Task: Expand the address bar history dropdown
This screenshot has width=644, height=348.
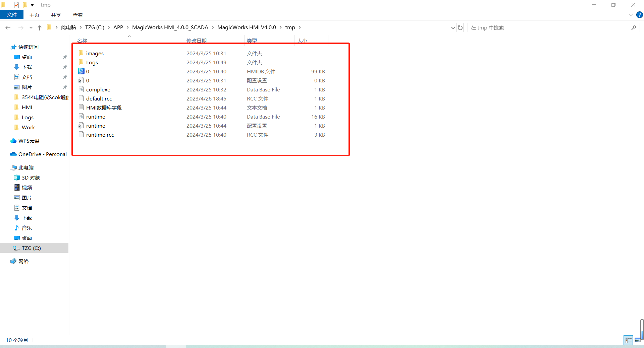Action: coord(453,28)
